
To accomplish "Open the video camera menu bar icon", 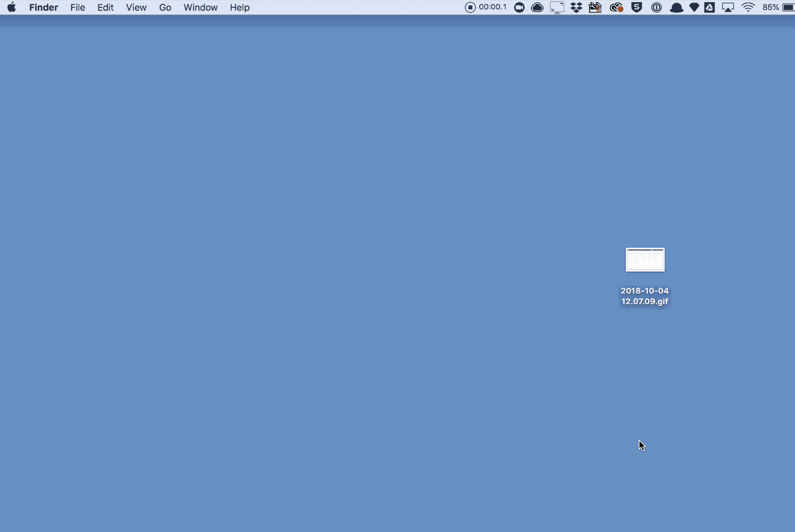I will (x=519, y=7).
